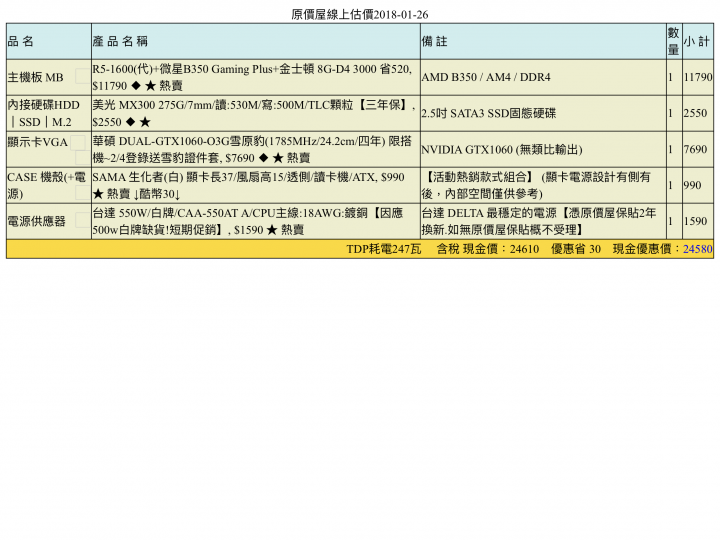This screenshot has width=720, height=540.
Task: Click the R5-1600 微星B350 Gaming Plus product entry
Action: [256, 77]
